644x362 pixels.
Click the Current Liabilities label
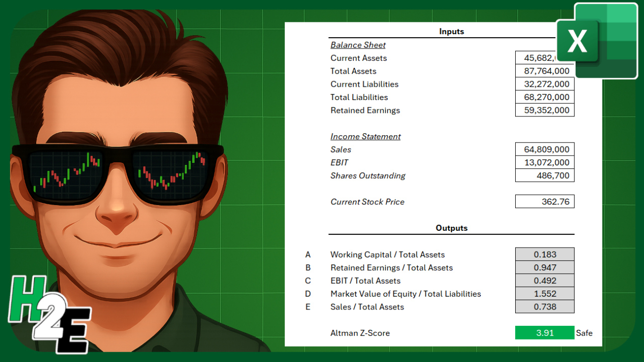(x=364, y=84)
